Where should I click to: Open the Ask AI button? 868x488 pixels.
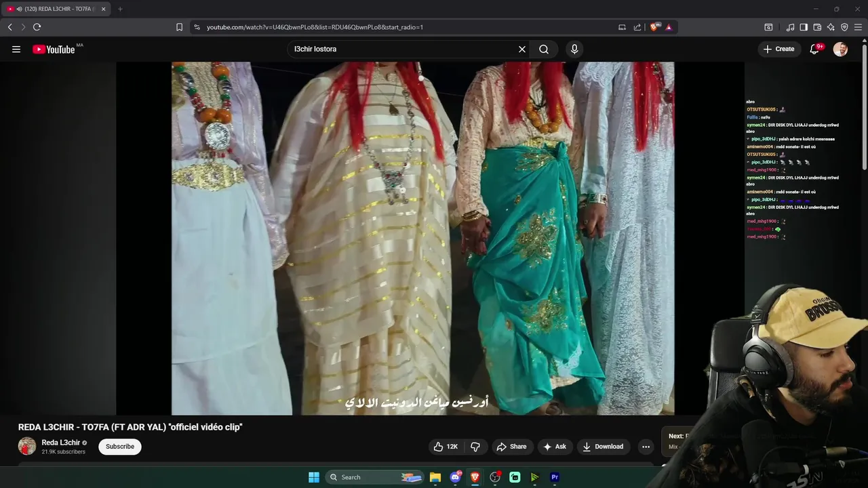point(555,447)
